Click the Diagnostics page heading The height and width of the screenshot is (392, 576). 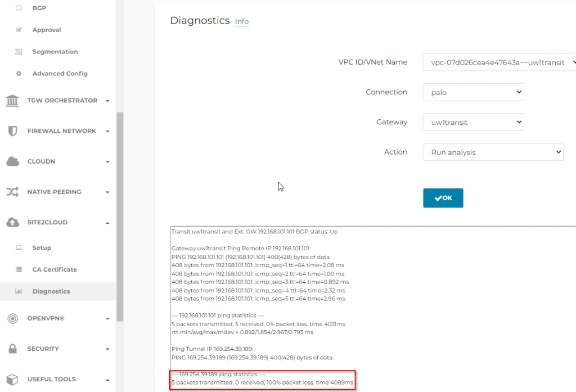pos(200,21)
